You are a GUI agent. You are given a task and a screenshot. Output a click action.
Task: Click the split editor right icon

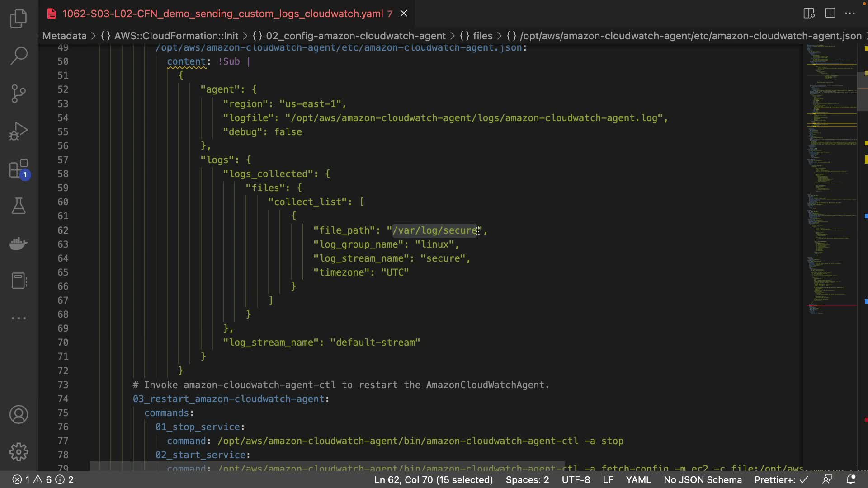[x=830, y=13]
